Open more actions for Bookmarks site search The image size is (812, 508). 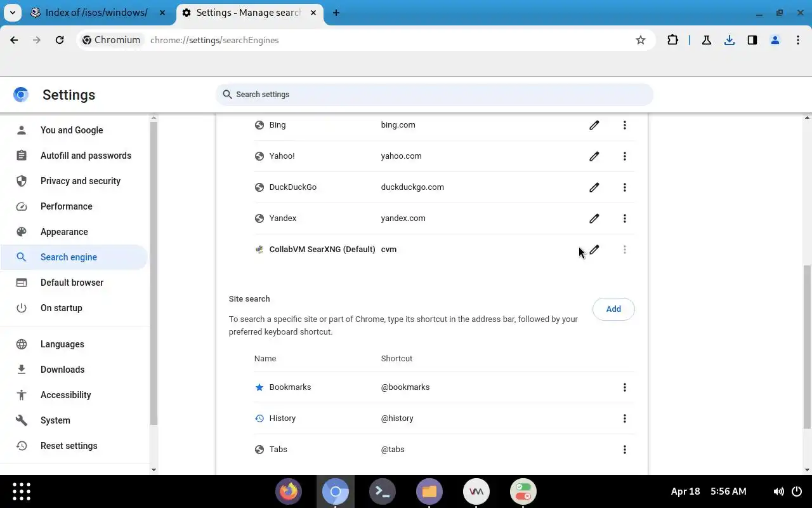pos(624,387)
